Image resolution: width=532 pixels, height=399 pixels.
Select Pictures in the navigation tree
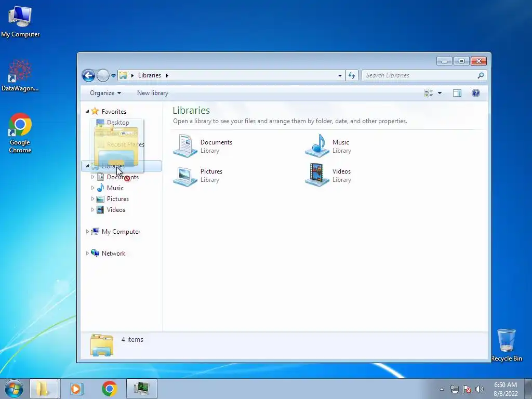click(x=118, y=199)
